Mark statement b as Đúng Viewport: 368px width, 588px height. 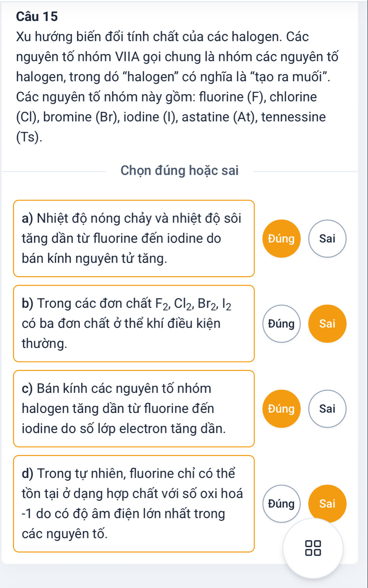281,324
